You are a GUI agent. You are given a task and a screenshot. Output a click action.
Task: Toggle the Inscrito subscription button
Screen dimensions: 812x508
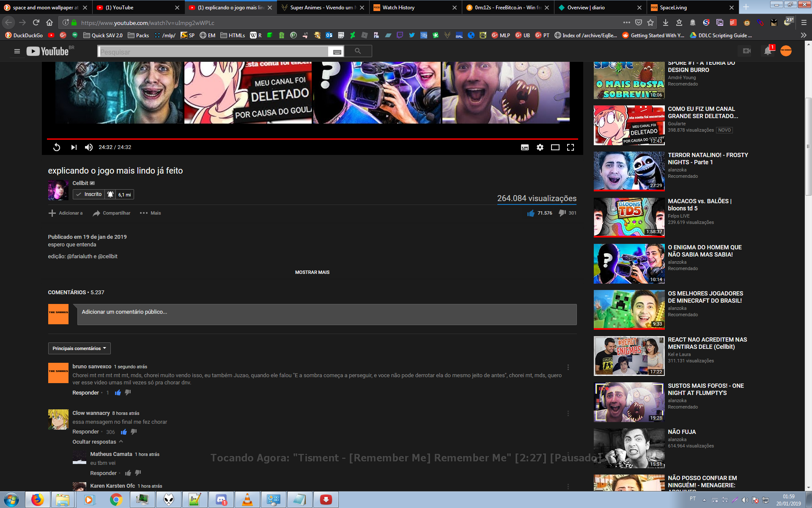coord(89,194)
